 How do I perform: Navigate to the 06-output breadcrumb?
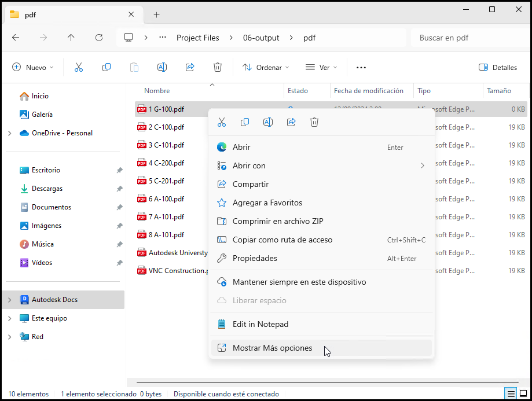(261, 38)
